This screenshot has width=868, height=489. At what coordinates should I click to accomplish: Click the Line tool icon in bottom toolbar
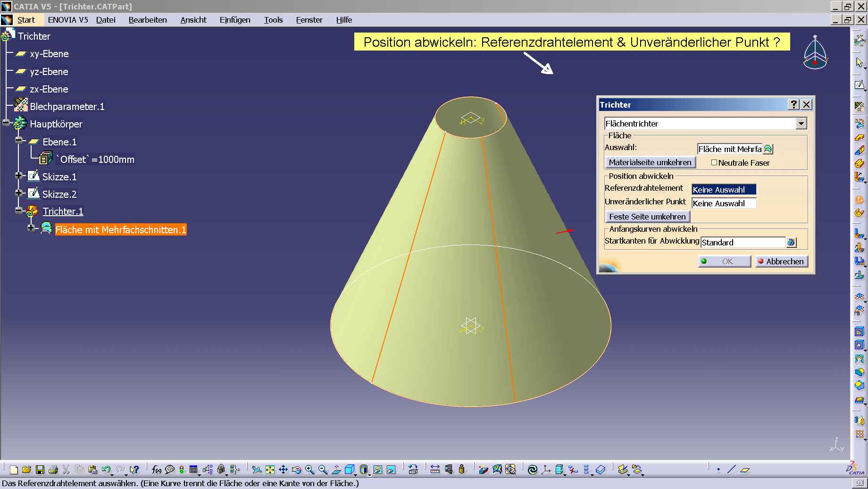(731, 470)
